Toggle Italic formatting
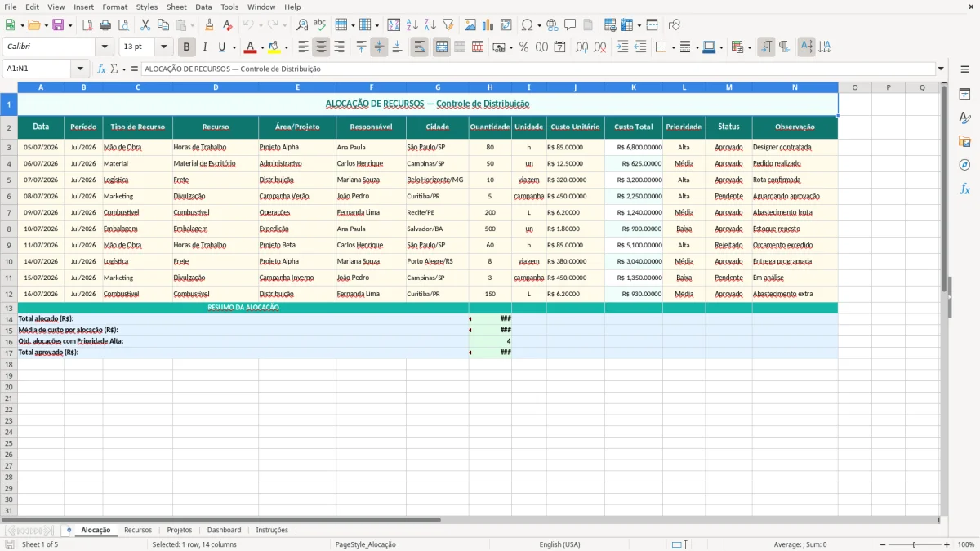Viewport: 980px width, 551px height. 205,47
